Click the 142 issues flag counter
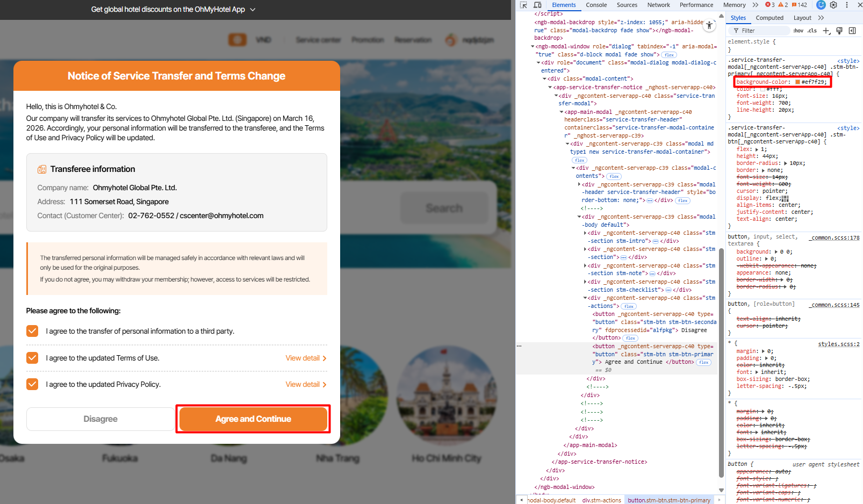Viewport: 863px width, 504px height. point(799,5)
